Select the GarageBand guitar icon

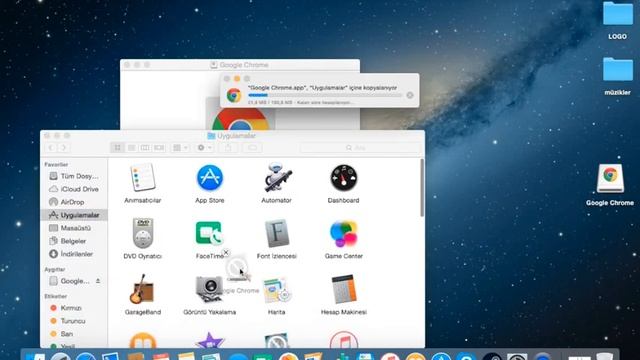coord(142,289)
